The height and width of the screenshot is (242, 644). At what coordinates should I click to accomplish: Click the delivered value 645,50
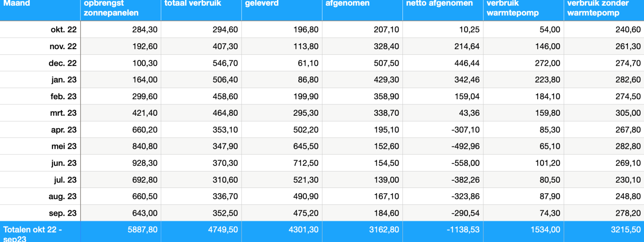tap(305, 146)
